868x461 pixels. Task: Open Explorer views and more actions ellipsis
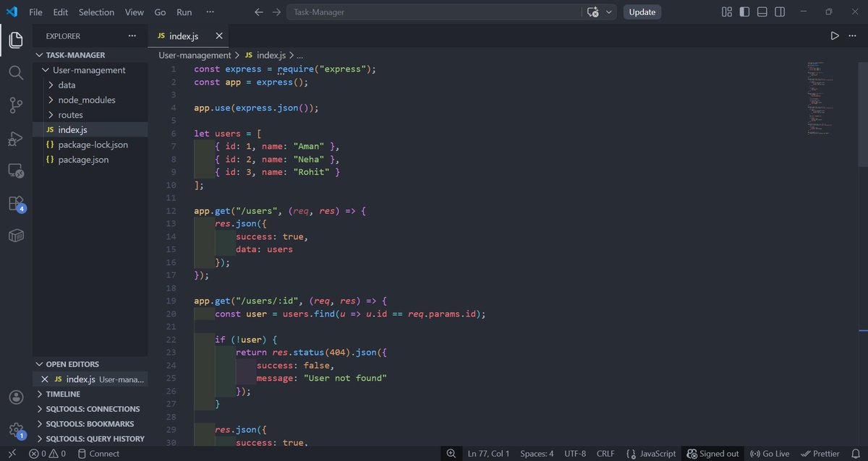click(x=132, y=35)
